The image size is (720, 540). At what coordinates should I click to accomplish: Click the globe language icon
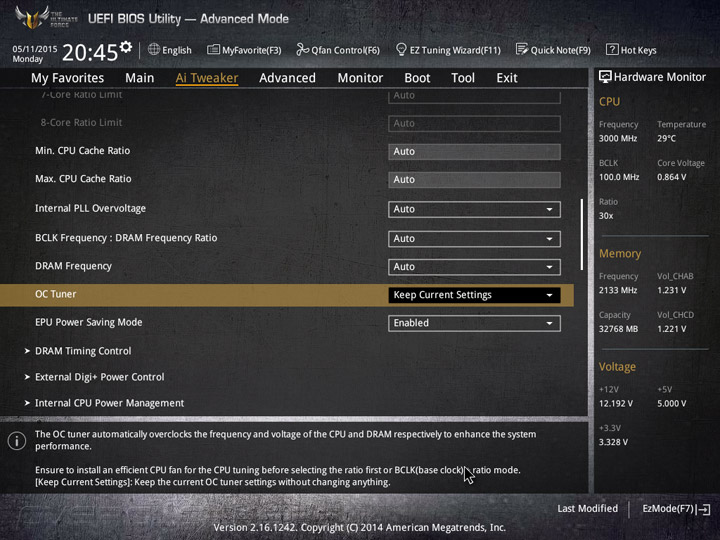coord(154,50)
